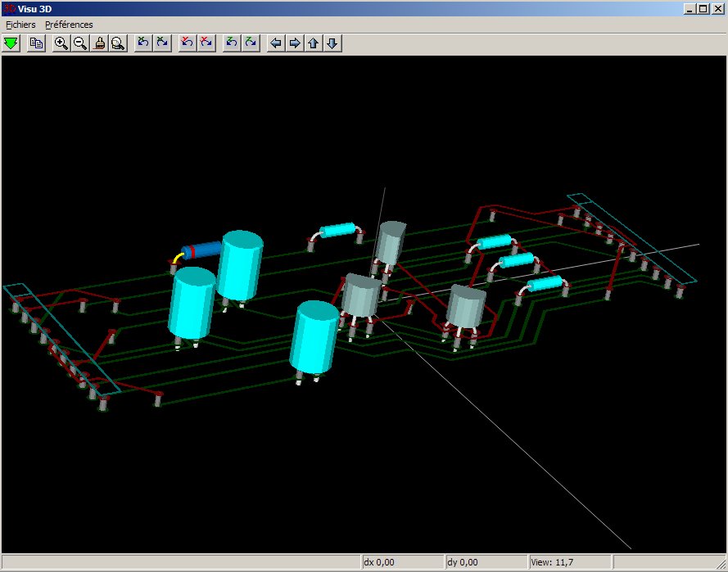Click the 'dx 0,00' status bar field

click(x=402, y=562)
